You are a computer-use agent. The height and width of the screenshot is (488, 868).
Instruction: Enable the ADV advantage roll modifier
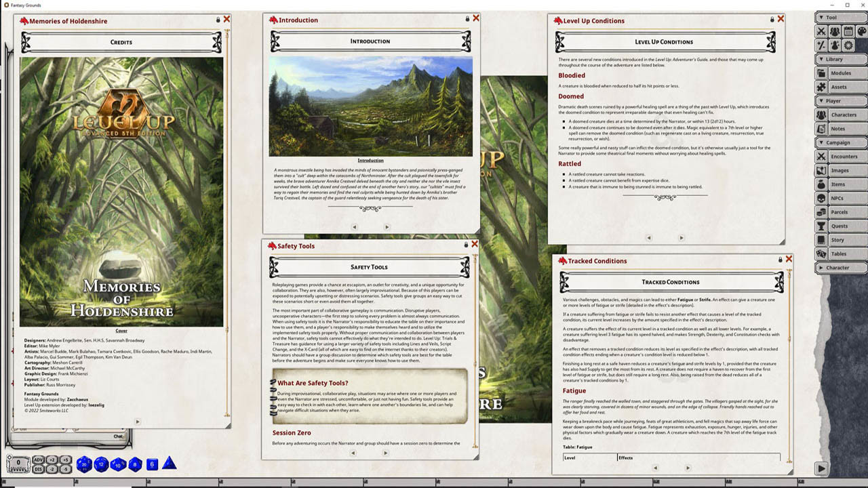click(x=38, y=460)
